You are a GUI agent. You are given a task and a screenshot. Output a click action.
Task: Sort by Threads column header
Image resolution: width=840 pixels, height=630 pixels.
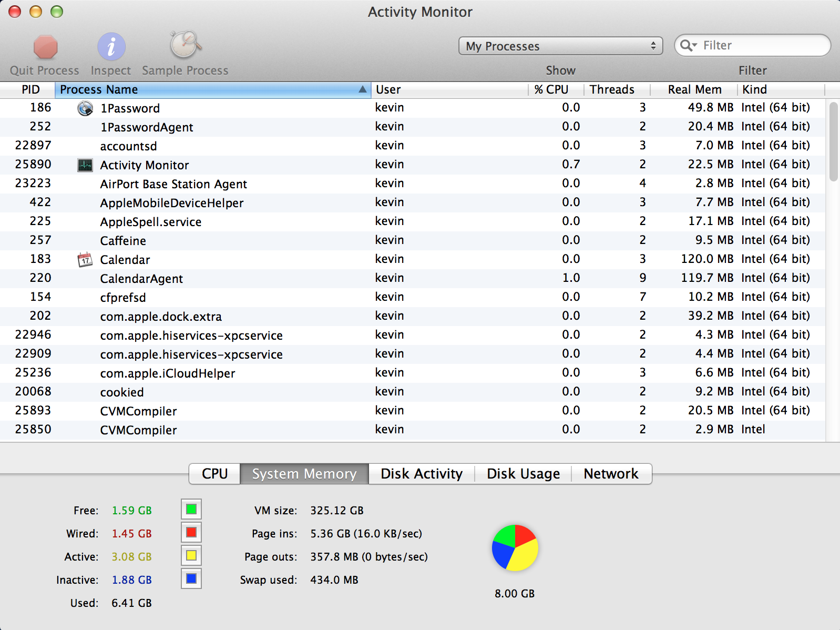pyautogui.click(x=617, y=89)
